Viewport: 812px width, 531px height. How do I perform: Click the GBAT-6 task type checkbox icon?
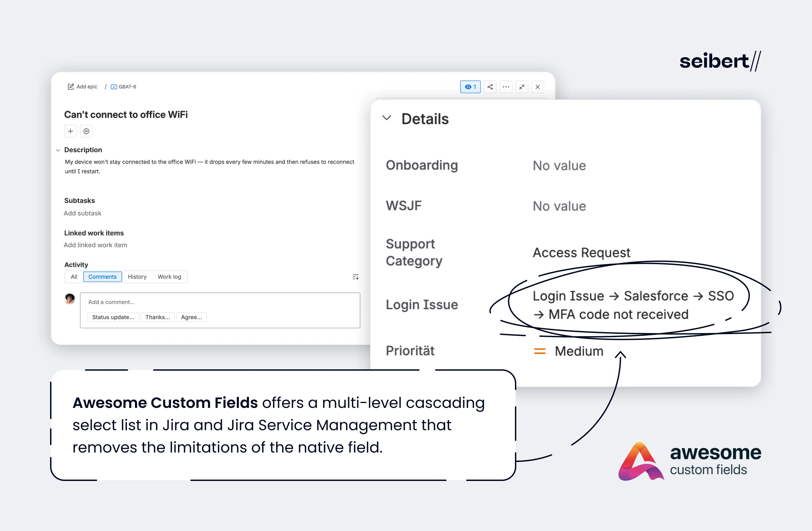(114, 87)
